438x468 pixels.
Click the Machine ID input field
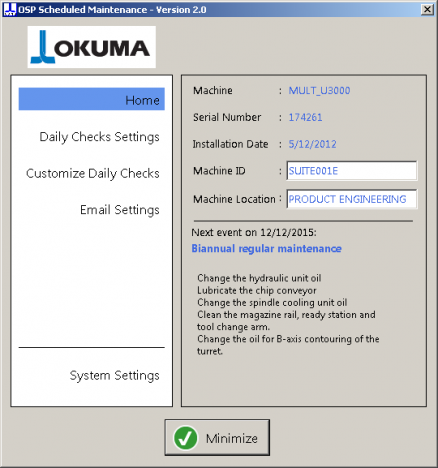click(x=352, y=171)
